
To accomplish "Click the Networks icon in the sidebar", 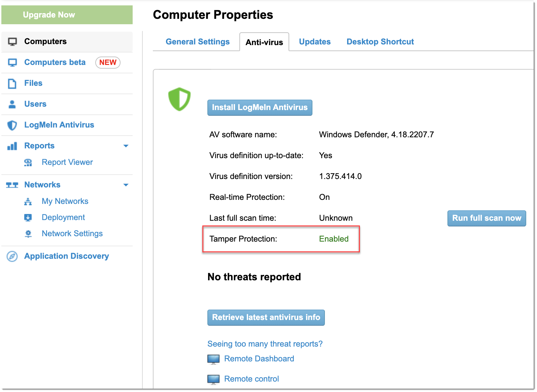I will [12, 185].
